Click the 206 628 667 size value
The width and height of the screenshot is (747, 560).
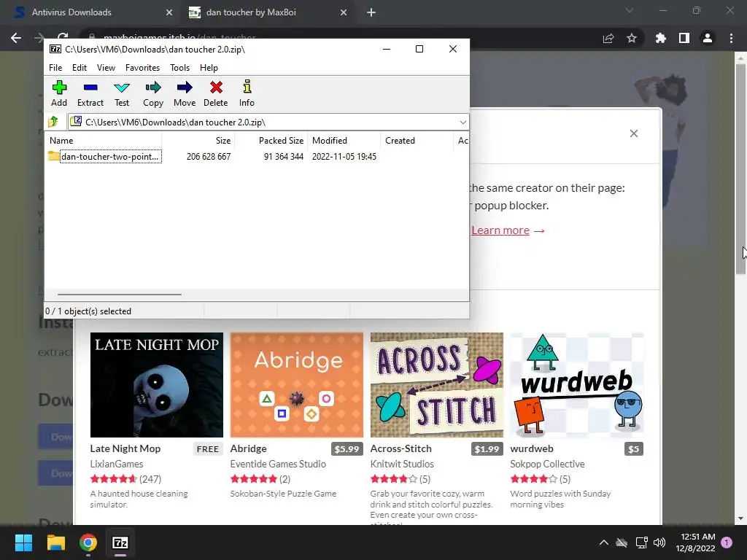point(208,157)
